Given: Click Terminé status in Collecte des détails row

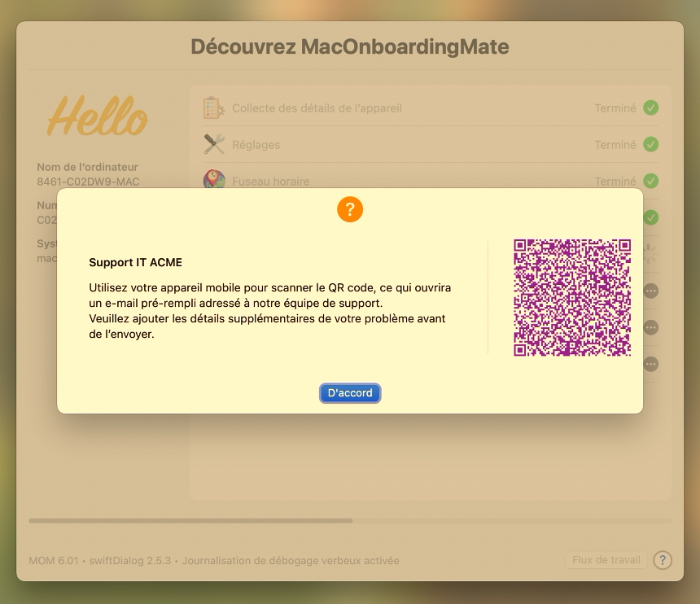Looking at the screenshot, I should [615, 108].
